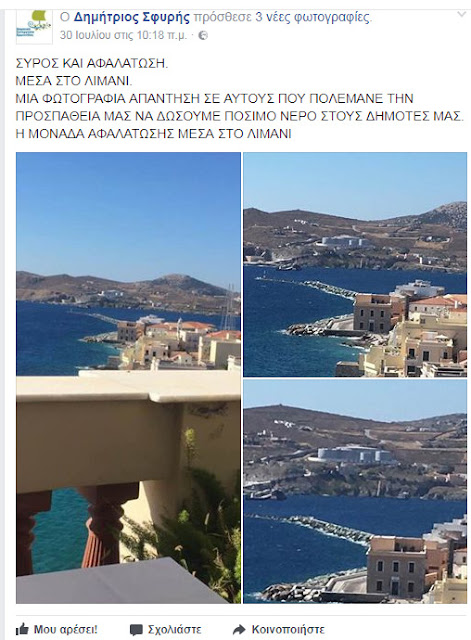Like the post with Μου αρέσει!
Image resolution: width=471 pixels, height=640 pixels.
(65, 629)
